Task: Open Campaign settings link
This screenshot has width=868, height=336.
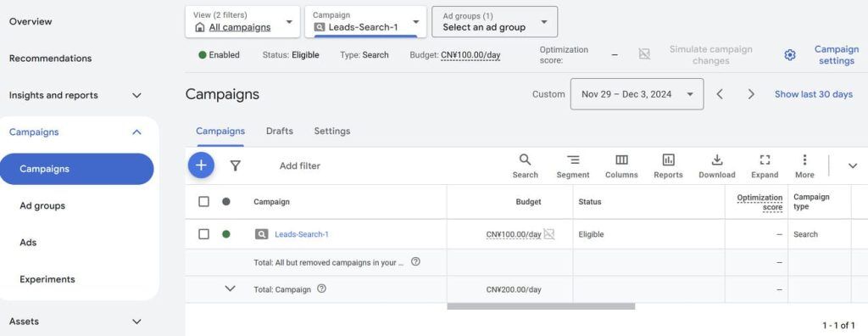Action: pos(837,55)
